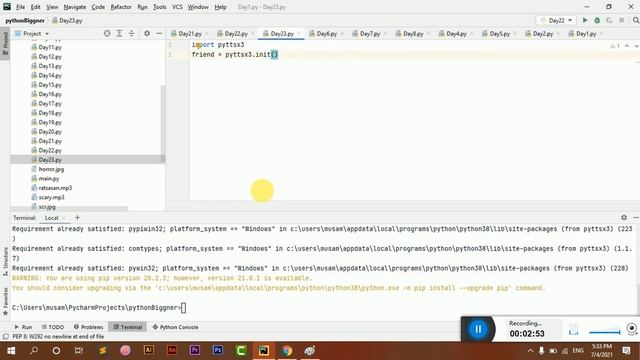Image resolution: width=640 pixels, height=360 pixels.
Task: Open Premiere Pro from the taskbar
Action: pos(195,351)
